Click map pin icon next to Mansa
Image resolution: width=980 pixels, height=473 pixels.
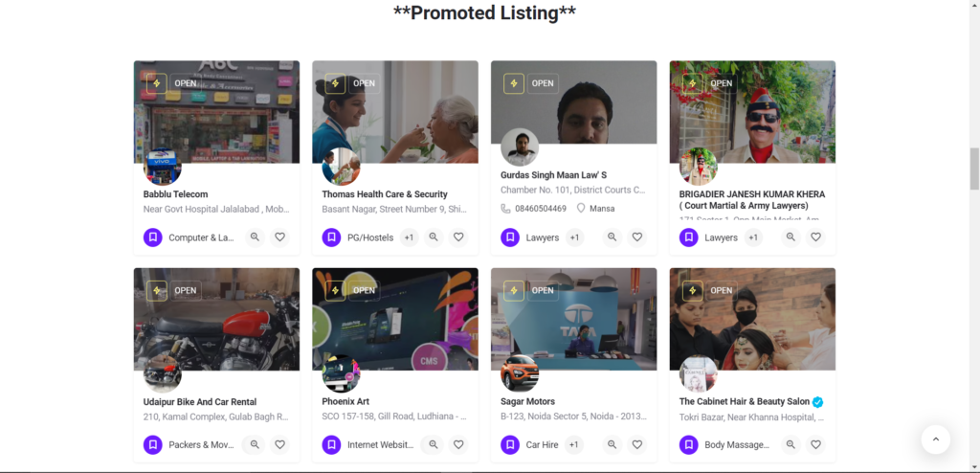581,209
